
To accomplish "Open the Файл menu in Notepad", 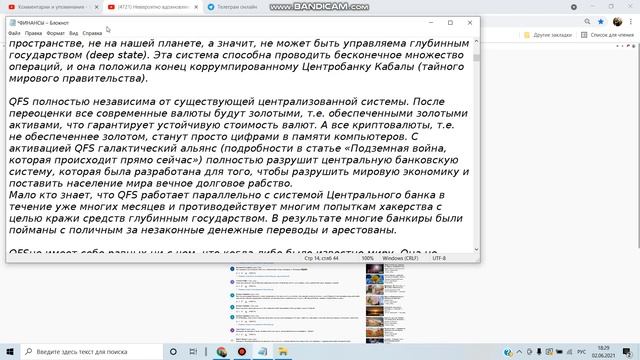I will click(14, 33).
